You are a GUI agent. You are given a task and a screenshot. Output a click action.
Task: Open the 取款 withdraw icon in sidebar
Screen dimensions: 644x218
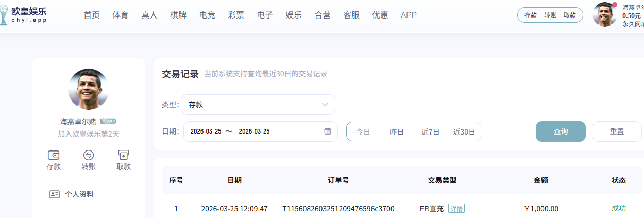tap(123, 155)
